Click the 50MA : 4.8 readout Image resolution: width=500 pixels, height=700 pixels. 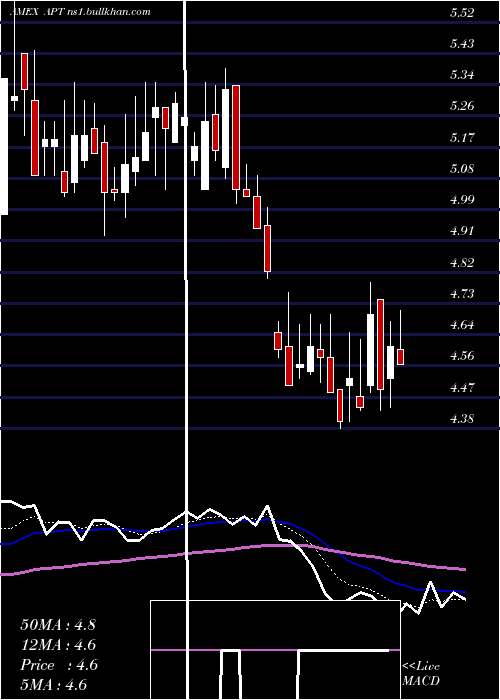(58, 625)
